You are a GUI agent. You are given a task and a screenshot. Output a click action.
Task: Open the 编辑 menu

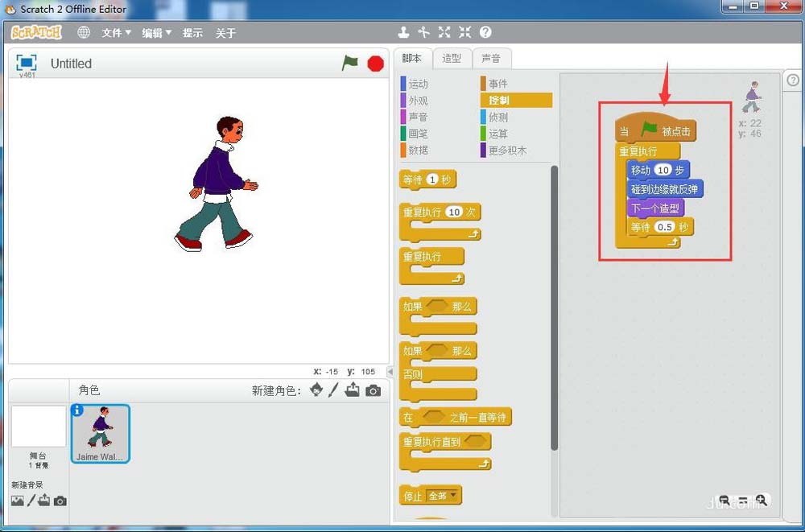[x=157, y=33]
